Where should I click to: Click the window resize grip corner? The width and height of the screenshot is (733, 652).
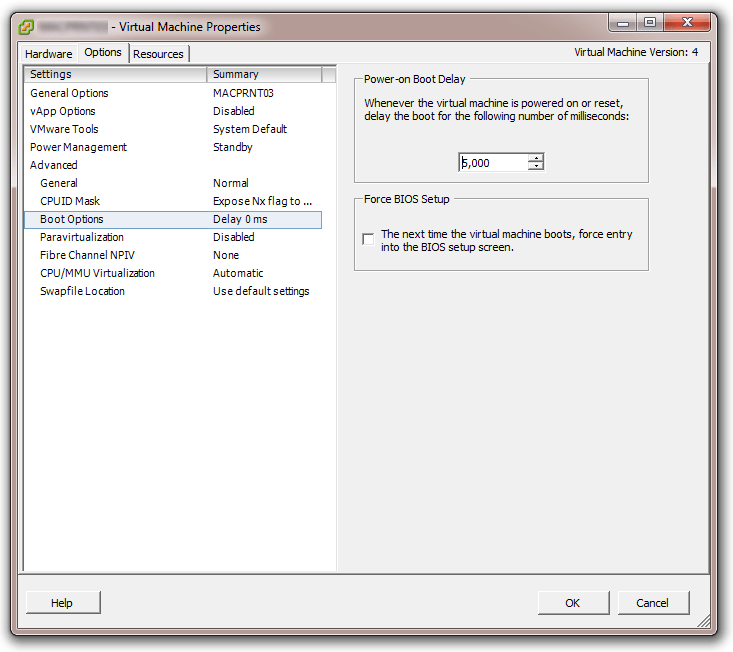pyautogui.click(x=704, y=622)
